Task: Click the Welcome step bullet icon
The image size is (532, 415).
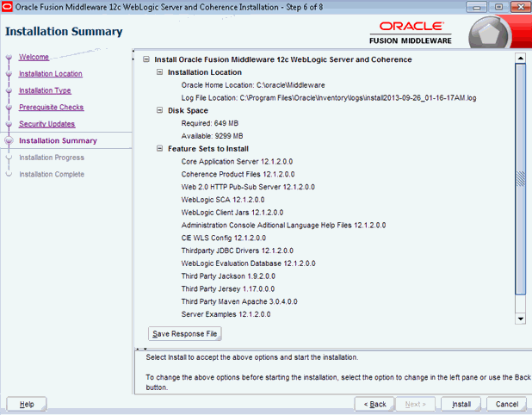Action: [x=9, y=57]
